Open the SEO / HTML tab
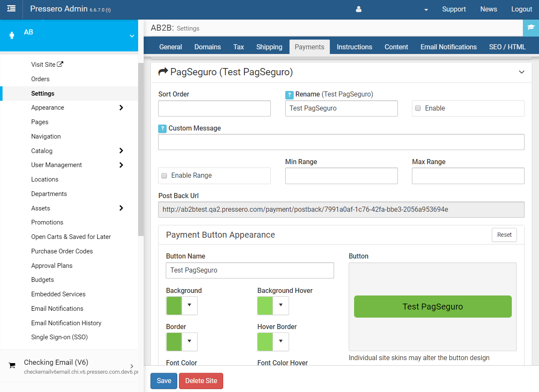Image resolution: width=539 pixels, height=392 pixels. point(508,47)
